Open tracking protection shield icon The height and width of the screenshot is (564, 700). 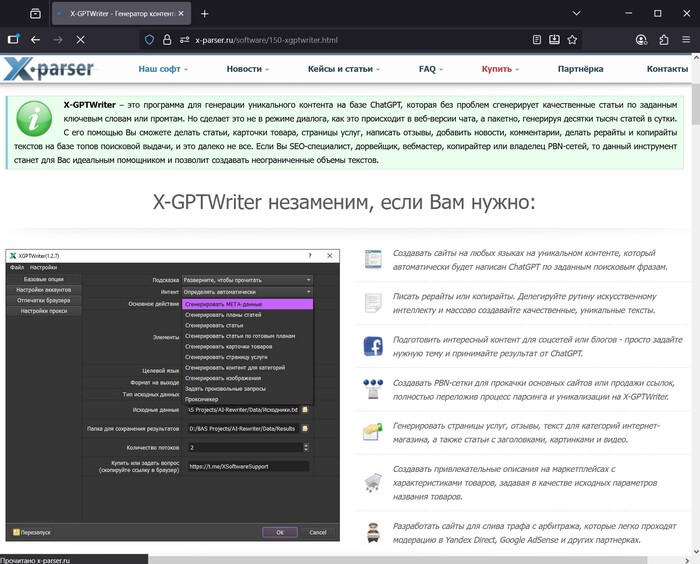pyautogui.click(x=150, y=40)
